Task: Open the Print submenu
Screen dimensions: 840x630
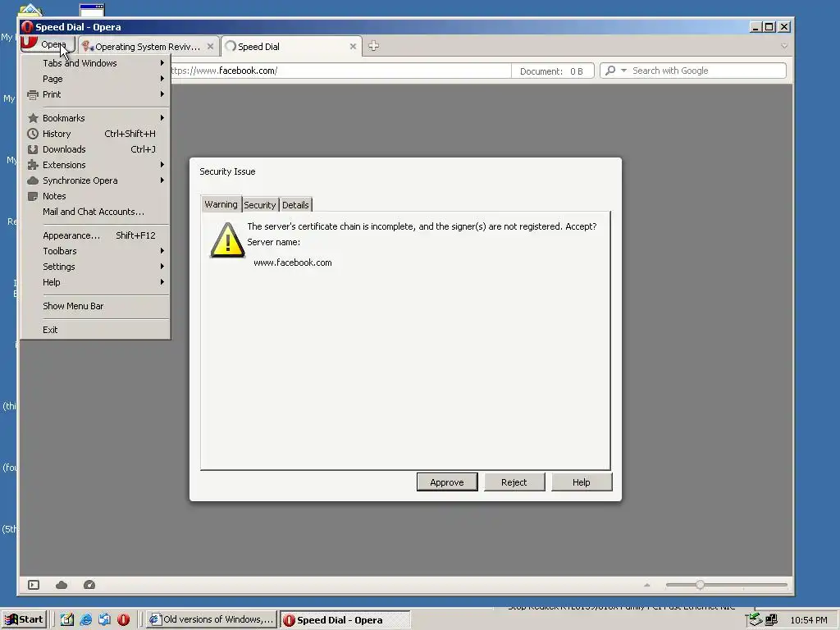Action: [95, 94]
